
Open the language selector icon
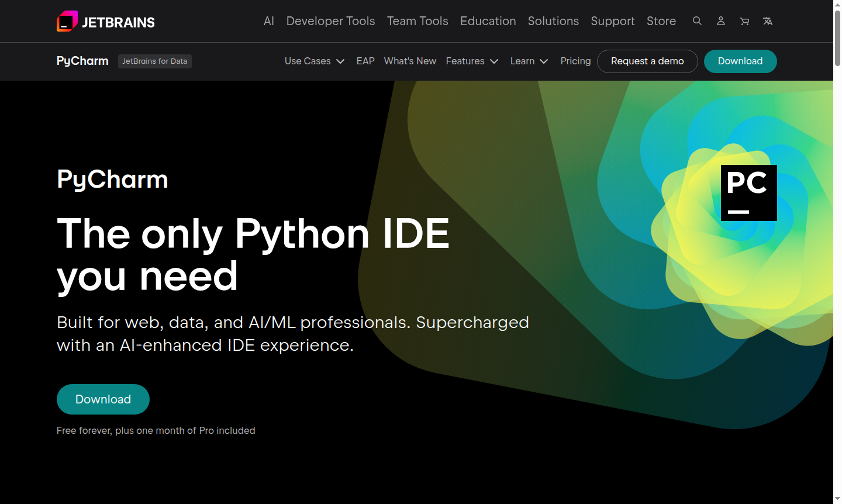click(x=767, y=21)
